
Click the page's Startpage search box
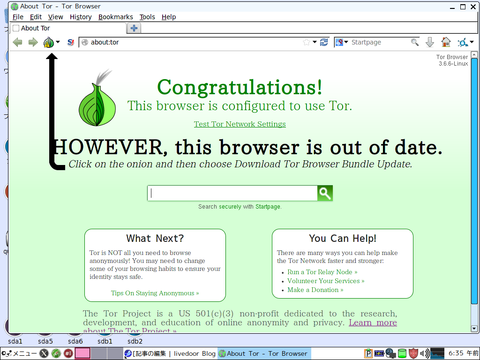pyautogui.click(x=232, y=193)
